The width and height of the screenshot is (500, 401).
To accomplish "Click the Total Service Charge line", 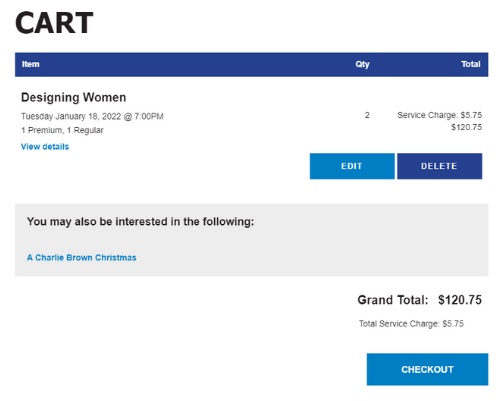I will [x=411, y=324].
